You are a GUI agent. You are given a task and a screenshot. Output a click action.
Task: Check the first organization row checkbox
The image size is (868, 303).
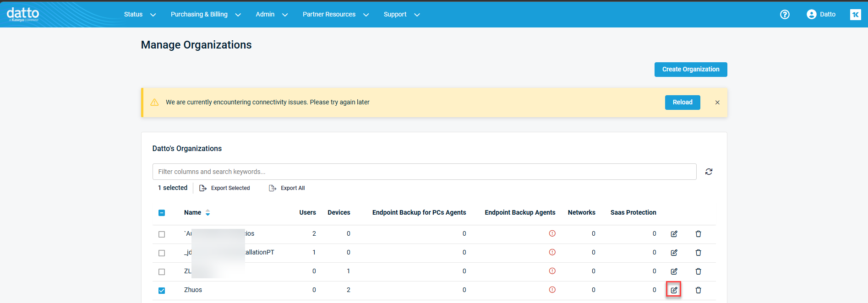[162, 234]
